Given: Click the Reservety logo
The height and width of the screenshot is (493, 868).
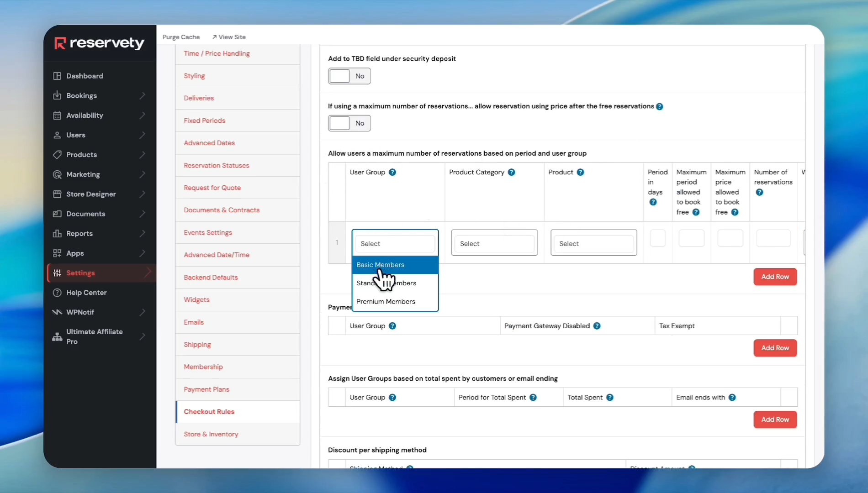Looking at the screenshot, I should pos(100,43).
